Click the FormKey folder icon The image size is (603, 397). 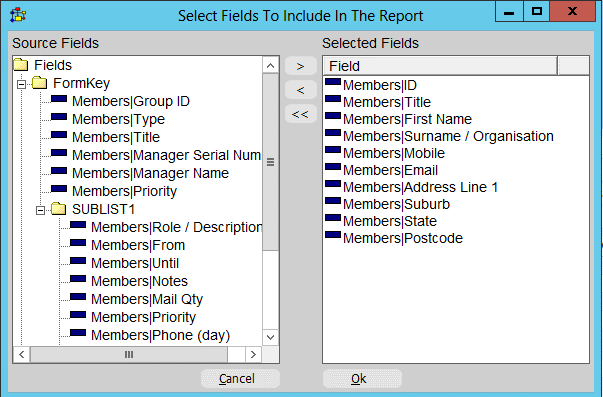[40, 83]
